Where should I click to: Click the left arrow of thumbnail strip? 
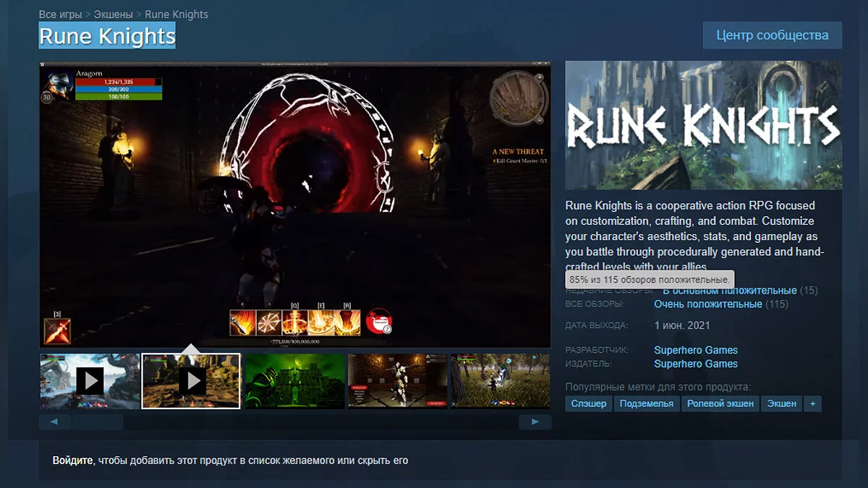click(55, 421)
